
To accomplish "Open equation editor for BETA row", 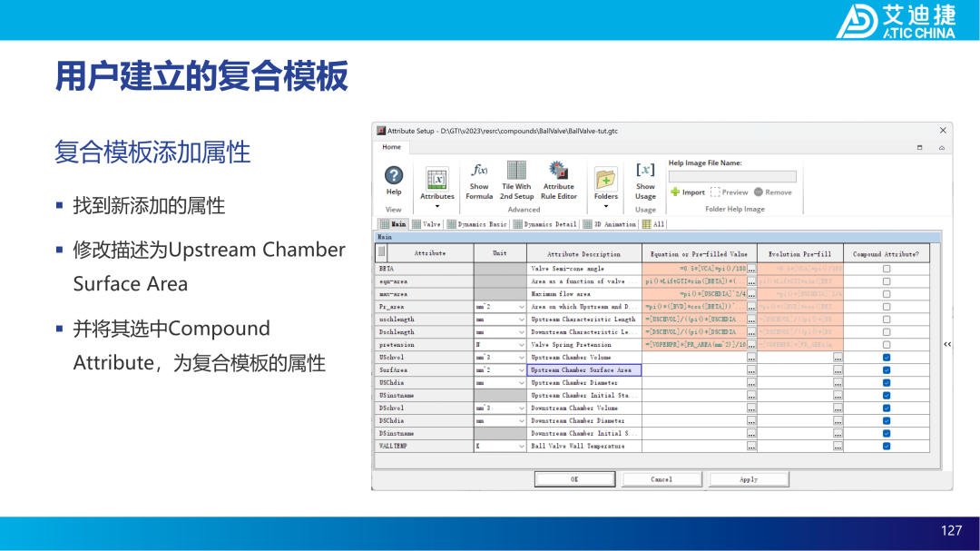I will (751, 269).
